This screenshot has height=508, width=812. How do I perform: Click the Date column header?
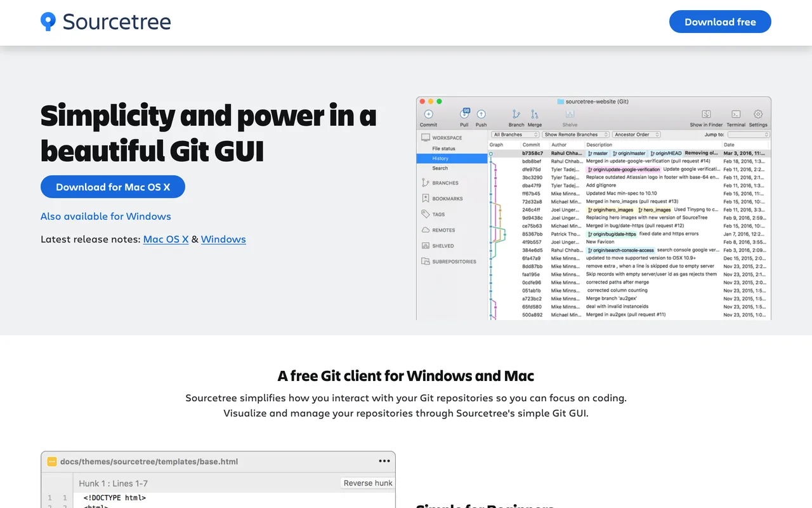pos(729,145)
